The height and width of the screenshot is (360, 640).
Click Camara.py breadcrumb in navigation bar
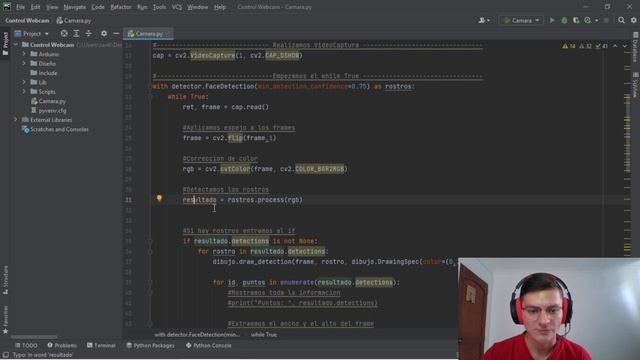74,20
